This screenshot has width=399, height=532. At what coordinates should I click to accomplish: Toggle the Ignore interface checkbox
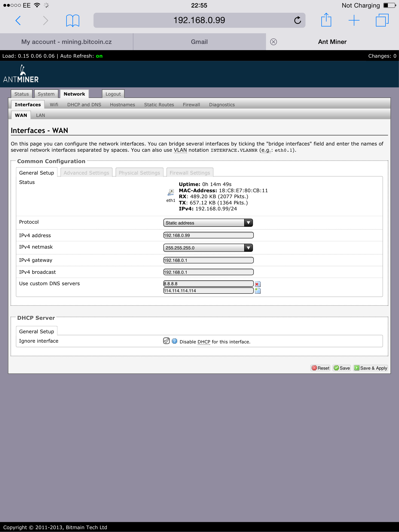pos(167,341)
